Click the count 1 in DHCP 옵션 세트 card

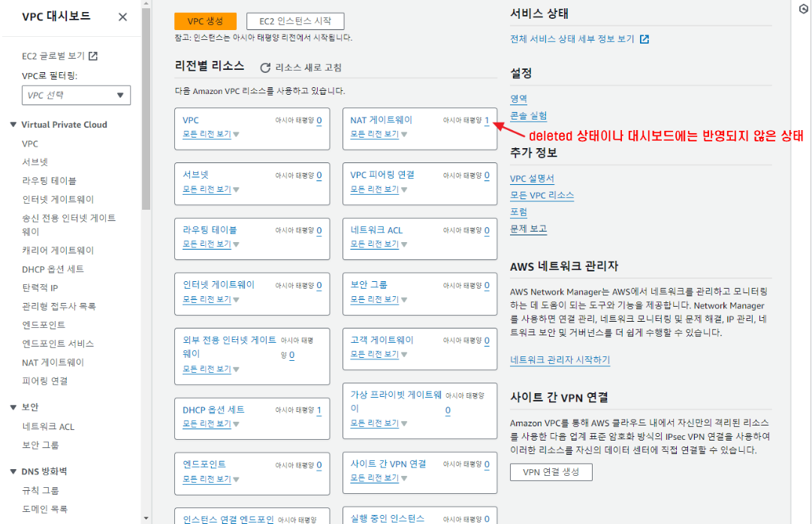pos(319,410)
